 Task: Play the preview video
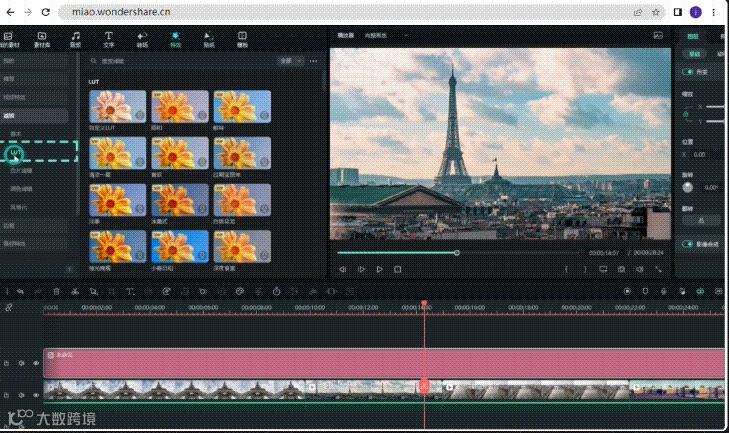[379, 269]
